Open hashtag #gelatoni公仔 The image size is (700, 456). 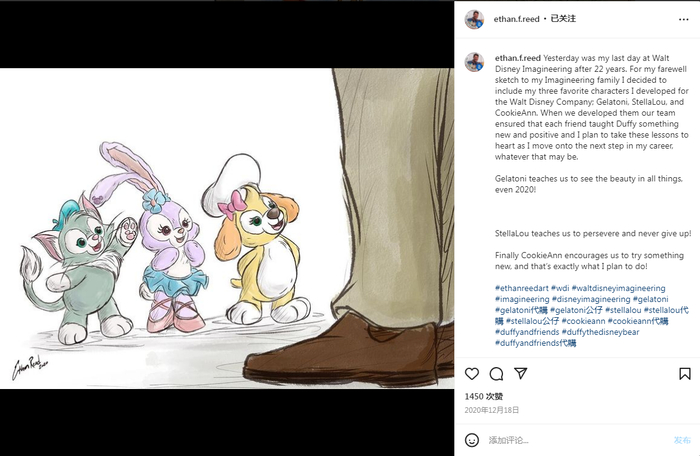(x=576, y=310)
